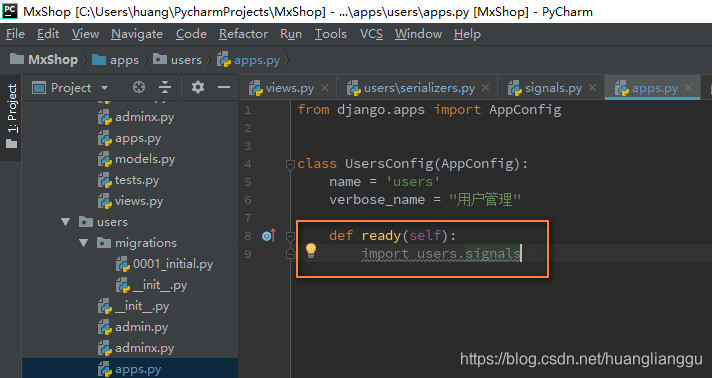The height and width of the screenshot is (378, 712).
Task: Click on ready method name on line 8
Action: [381, 235]
